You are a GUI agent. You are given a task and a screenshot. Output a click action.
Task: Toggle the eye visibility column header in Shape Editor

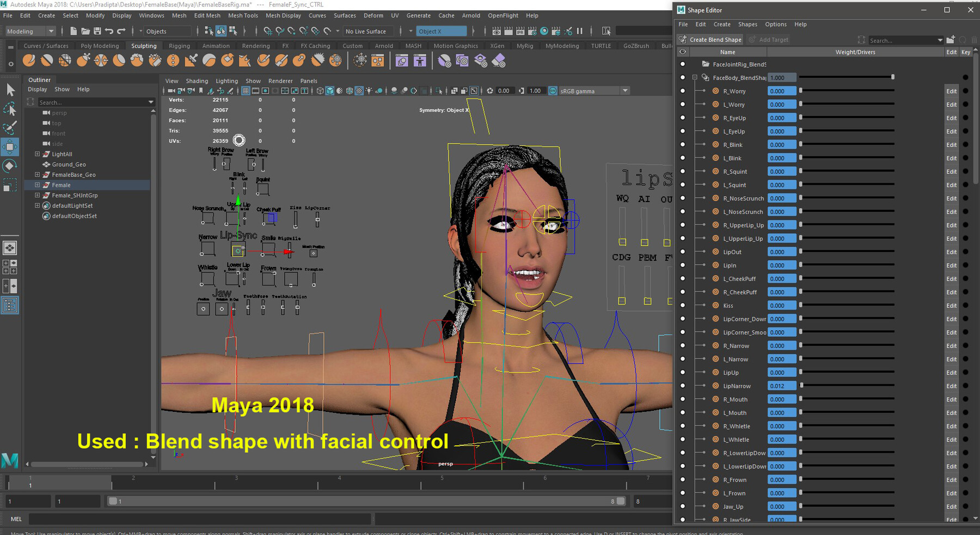(683, 52)
